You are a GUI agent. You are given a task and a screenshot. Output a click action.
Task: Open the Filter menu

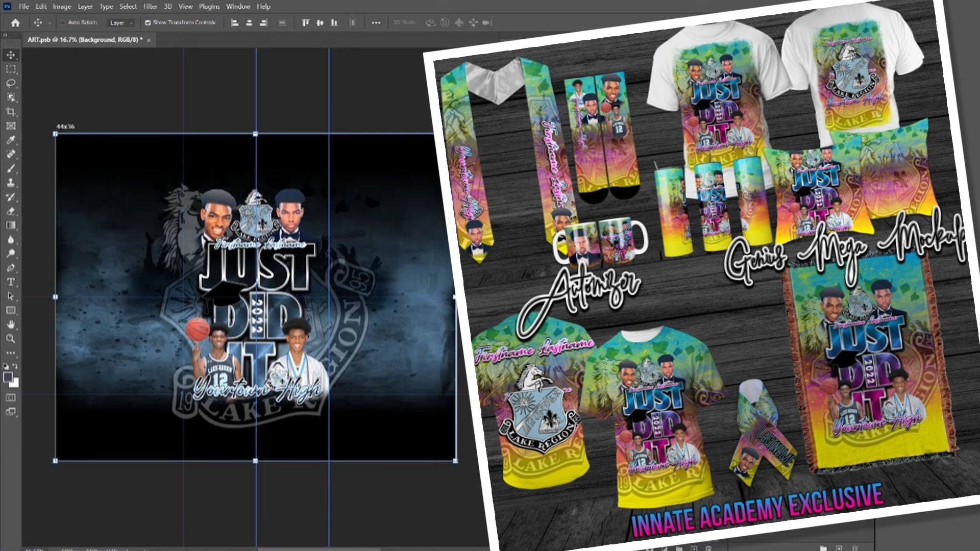tap(151, 7)
